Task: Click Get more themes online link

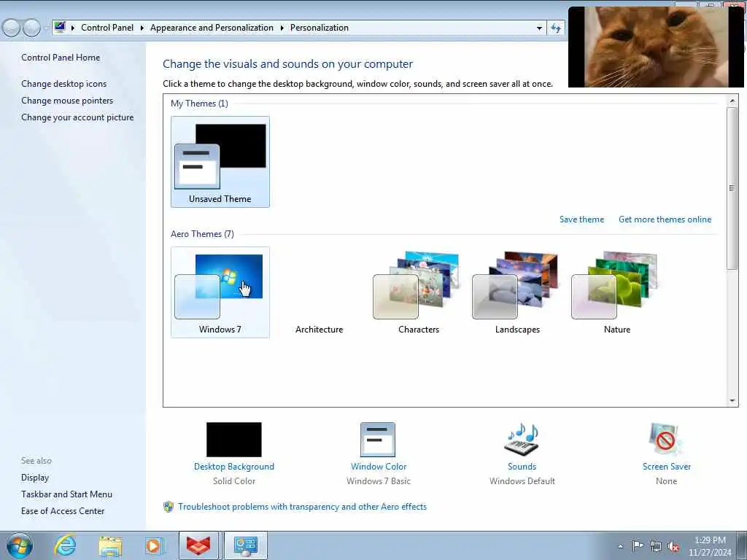Action: click(665, 219)
